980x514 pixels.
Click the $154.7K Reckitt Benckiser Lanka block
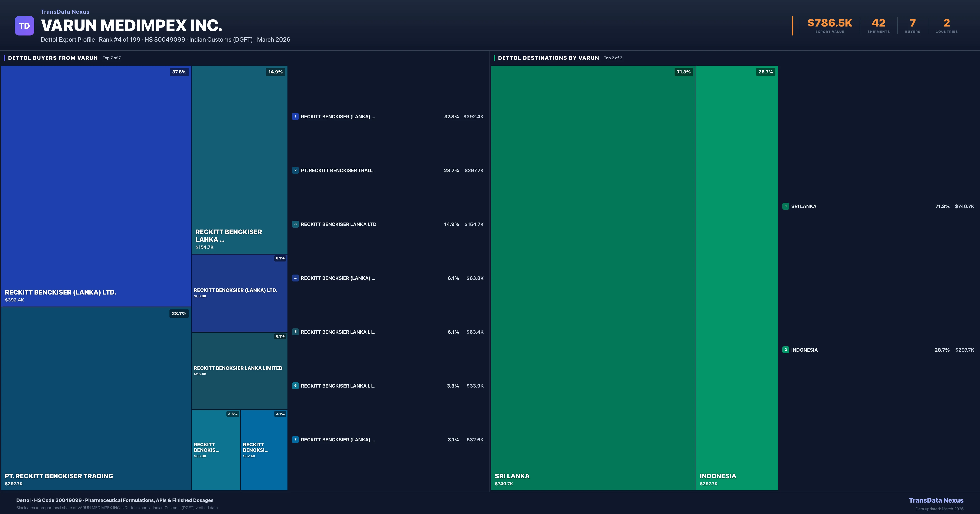[239, 160]
